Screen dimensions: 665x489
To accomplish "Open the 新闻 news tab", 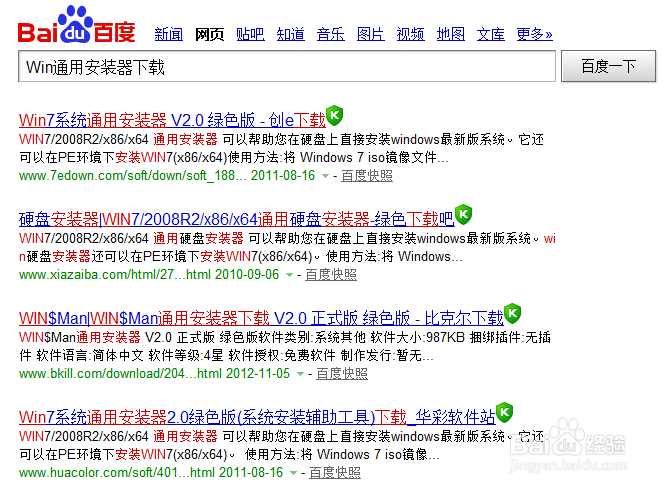I will pyautogui.click(x=168, y=34).
